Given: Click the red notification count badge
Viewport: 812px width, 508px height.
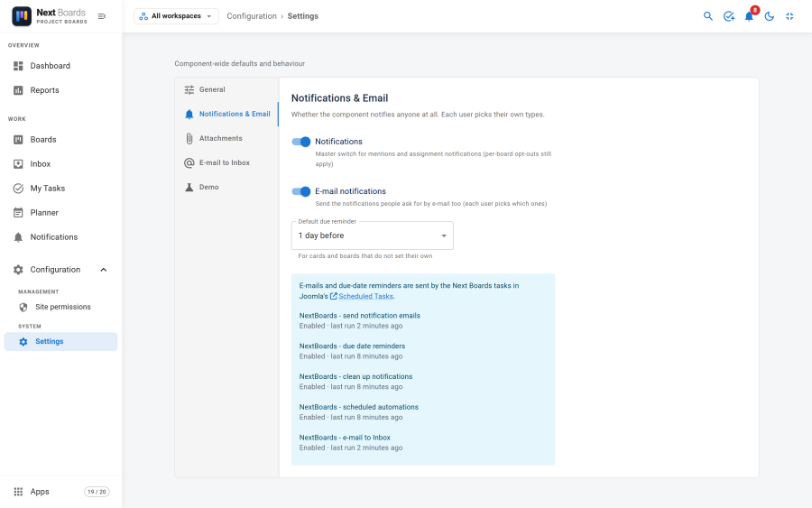Looking at the screenshot, I should (755, 10).
